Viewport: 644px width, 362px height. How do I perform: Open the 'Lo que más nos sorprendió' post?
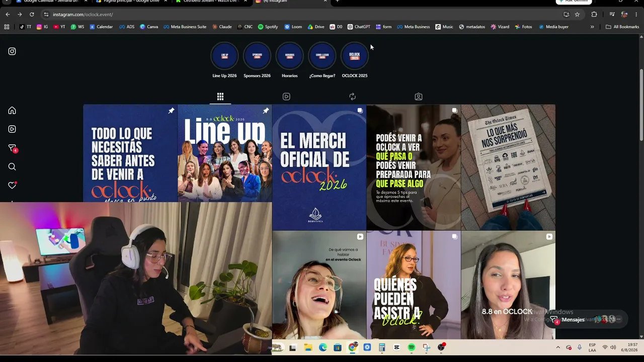click(508, 167)
